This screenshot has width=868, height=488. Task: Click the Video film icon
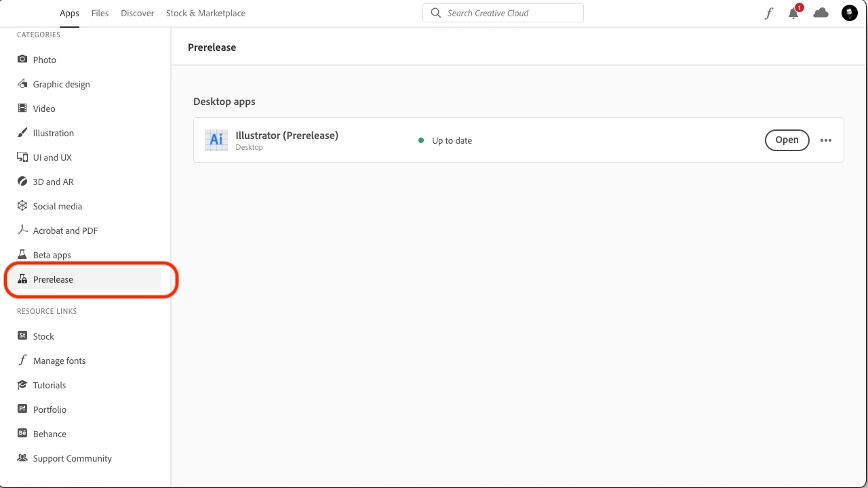(x=22, y=108)
